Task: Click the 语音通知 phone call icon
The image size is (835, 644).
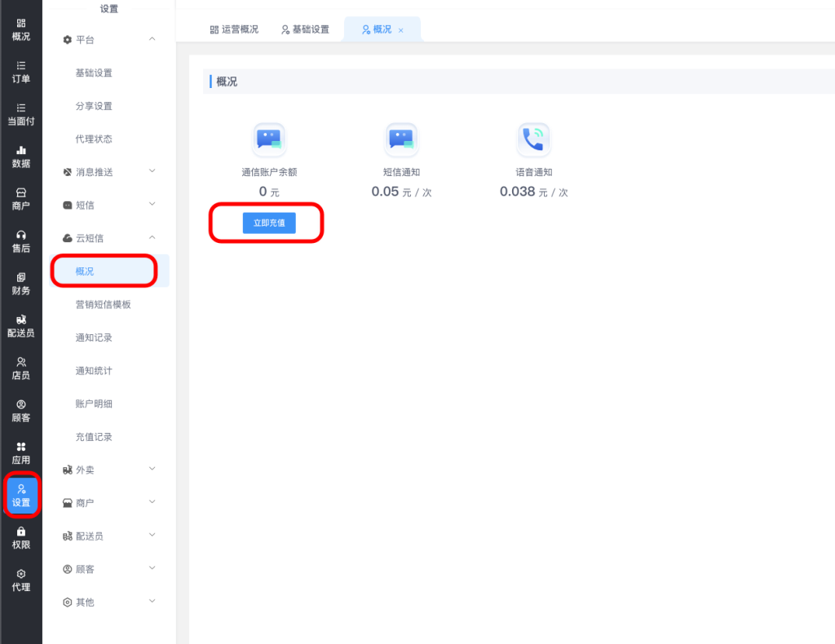Action: [533, 139]
